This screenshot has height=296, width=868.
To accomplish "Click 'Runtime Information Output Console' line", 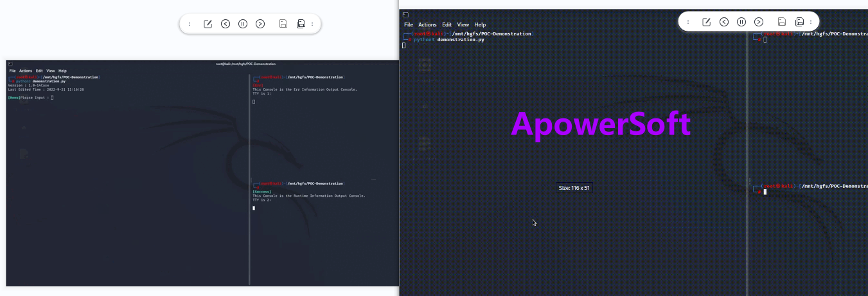I will (x=309, y=196).
